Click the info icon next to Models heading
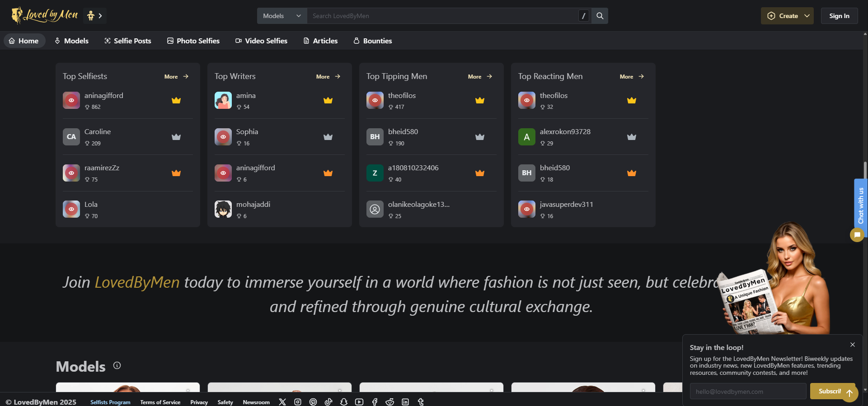Image resolution: width=868 pixels, height=406 pixels. tap(117, 365)
